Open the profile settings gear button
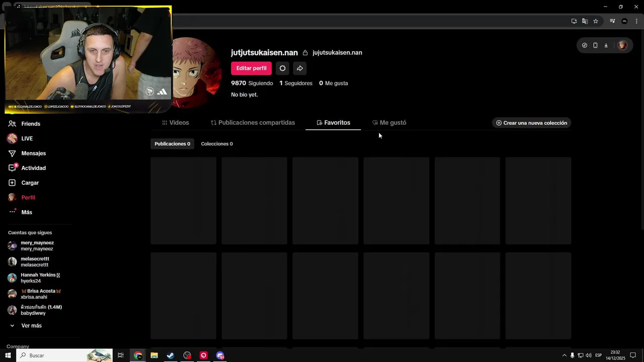Screen dimensions: 644x362 tap(283, 68)
